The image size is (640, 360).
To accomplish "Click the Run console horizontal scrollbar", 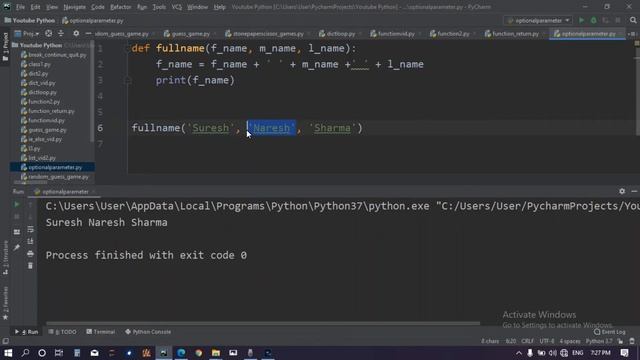I will [263, 324].
